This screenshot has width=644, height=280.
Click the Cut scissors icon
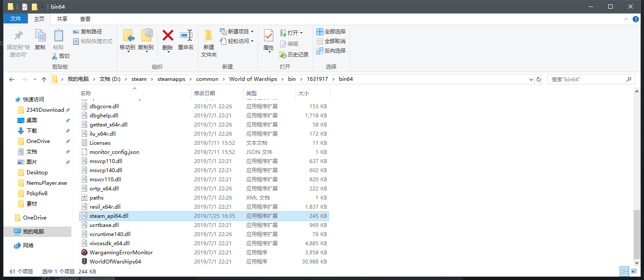(x=55, y=56)
